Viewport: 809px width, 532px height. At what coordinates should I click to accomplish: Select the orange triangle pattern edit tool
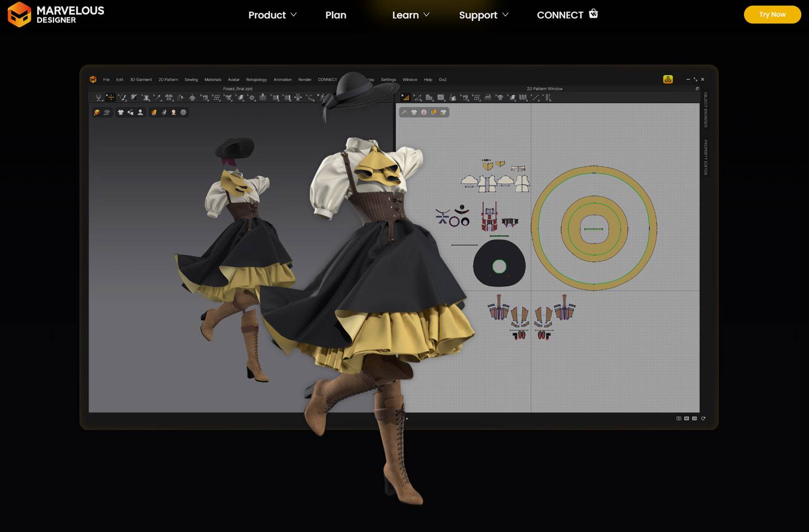406,97
